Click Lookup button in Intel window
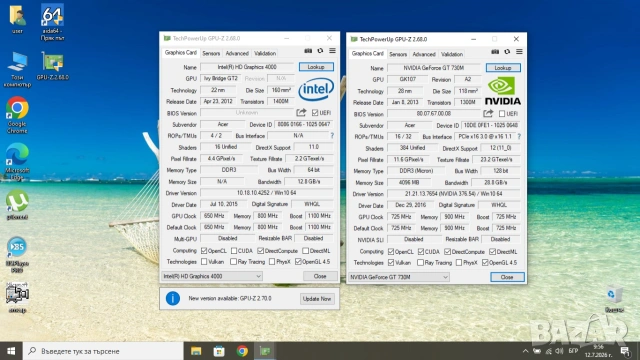Screen dimensions: 640x360 pyautogui.click(x=316, y=67)
